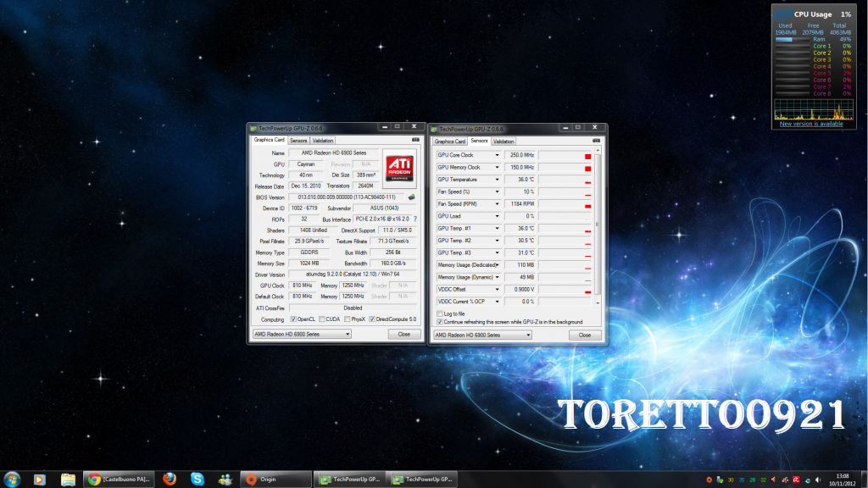Launch Windows Media Player from taskbar
This screenshot has width=868, height=488.
[39, 479]
